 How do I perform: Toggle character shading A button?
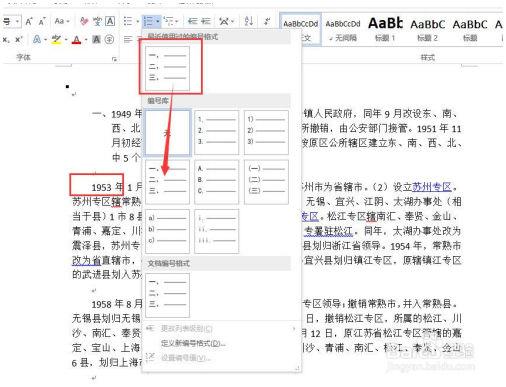(96, 40)
